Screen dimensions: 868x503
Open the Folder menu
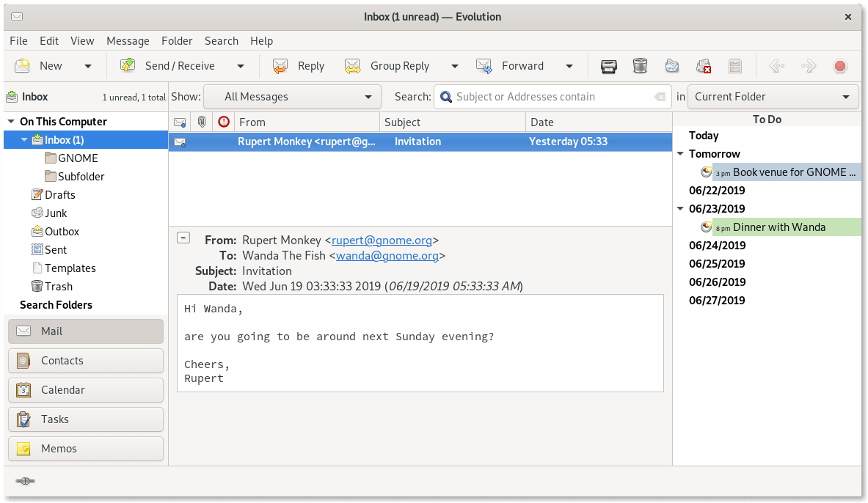[177, 41]
